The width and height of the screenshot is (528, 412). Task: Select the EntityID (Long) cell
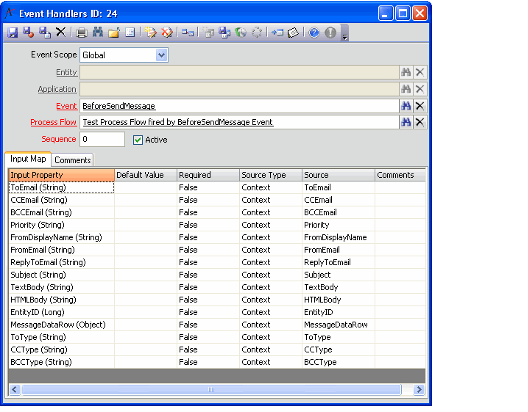62,312
